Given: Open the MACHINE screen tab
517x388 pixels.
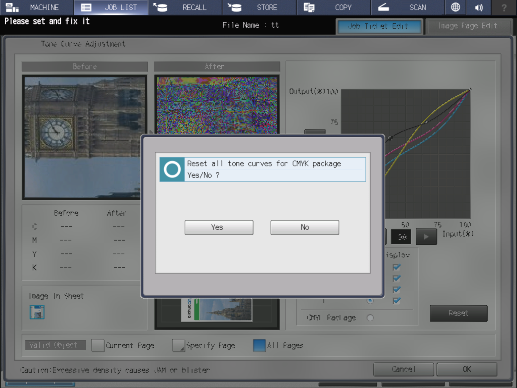Looking at the screenshot, I should tap(37, 7).
